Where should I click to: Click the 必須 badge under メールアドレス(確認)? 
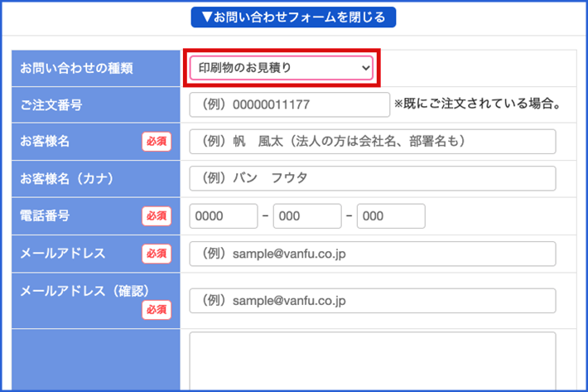click(x=157, y=310)
